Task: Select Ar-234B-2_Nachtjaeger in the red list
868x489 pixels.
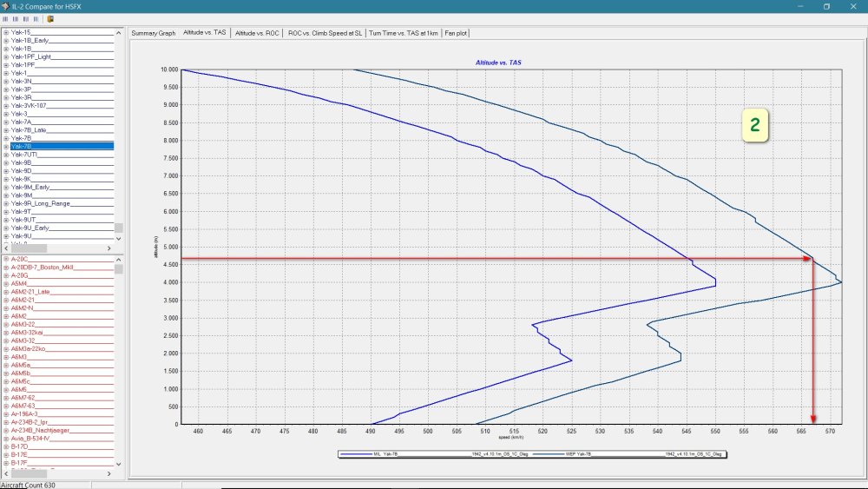Action: [40, 430]
